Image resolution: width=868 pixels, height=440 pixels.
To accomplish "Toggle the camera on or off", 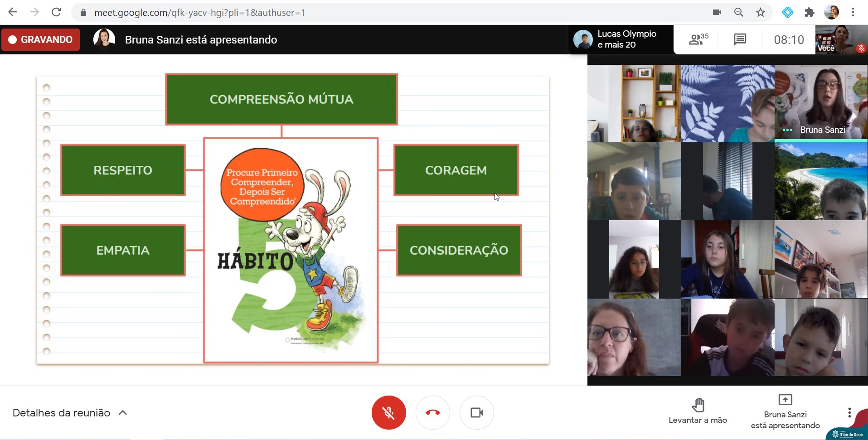I will point(476,412).
